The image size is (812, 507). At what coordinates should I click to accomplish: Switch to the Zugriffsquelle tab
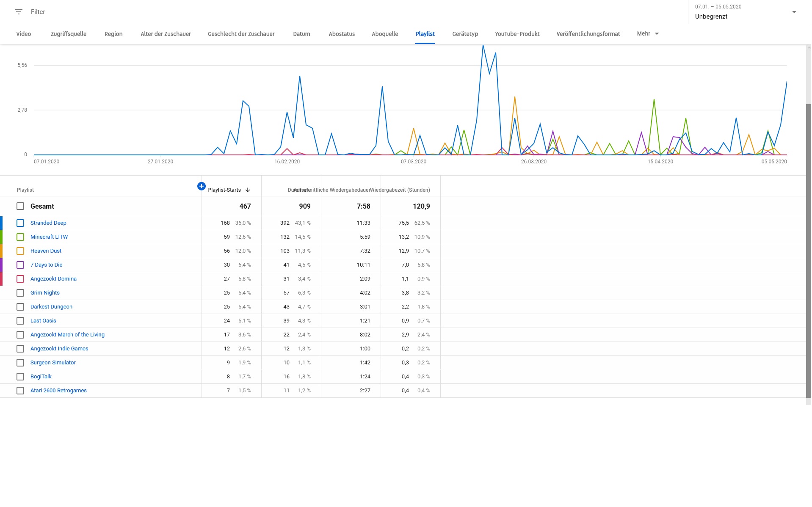coord(69,34)
